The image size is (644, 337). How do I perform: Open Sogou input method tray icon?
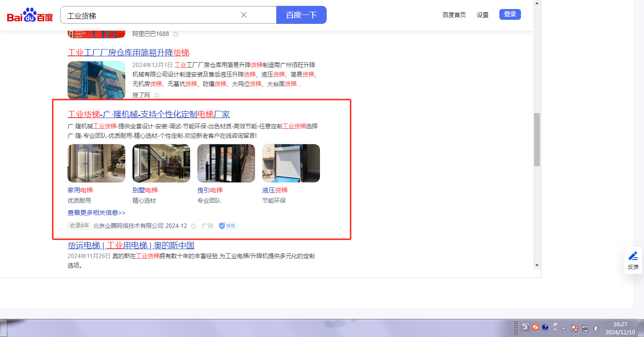[535, 328]
